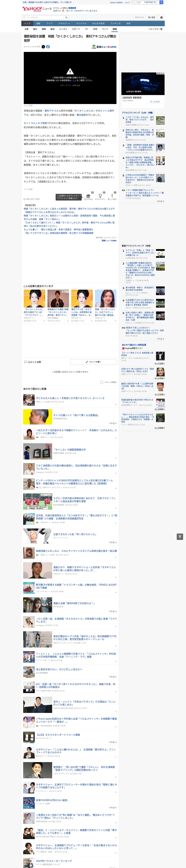Open paid article 【スージー鈴木コラム】長嶋茂雄と桑田佳祐
Screen dimensions: 186x868
tap(137, 354)
